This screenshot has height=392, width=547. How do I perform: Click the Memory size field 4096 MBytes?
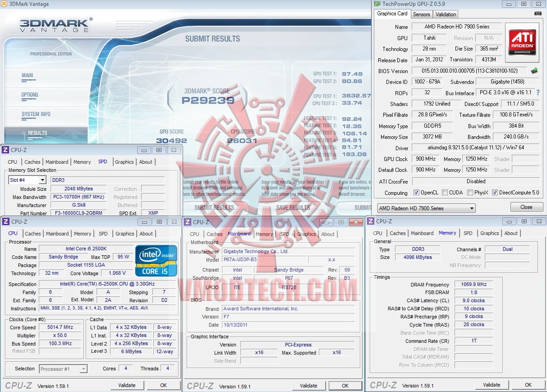tap(418, 257)
